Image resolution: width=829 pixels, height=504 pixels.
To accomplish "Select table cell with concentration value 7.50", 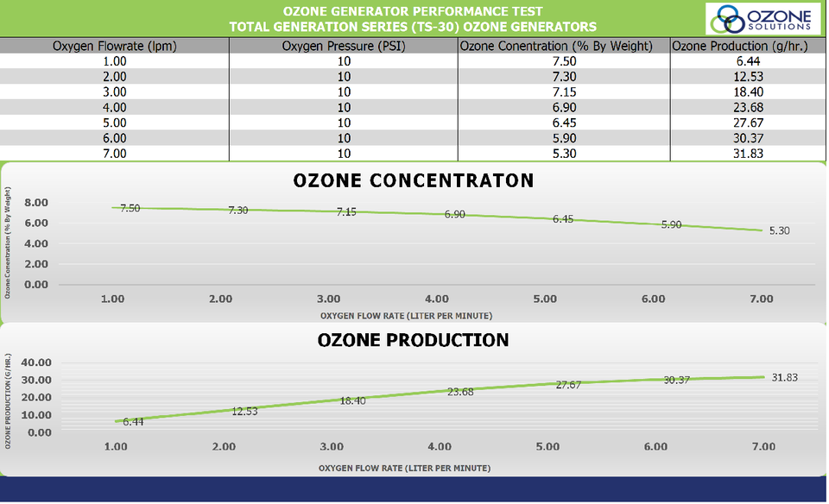I will coord(564,61).
